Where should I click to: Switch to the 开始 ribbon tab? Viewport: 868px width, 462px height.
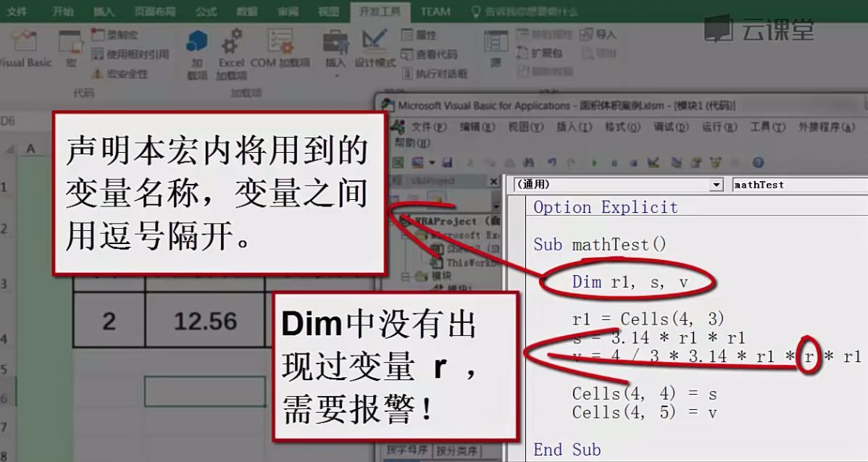(x=62, y=12)
